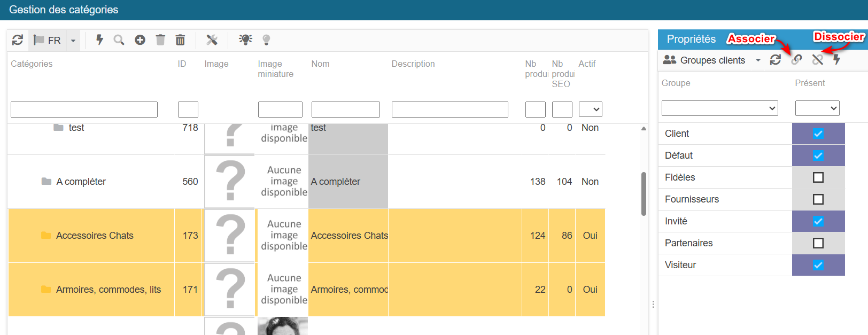868x335 pixels.
Task: Refresh the Groupes clients panel
Action: [x=776, y=60]
